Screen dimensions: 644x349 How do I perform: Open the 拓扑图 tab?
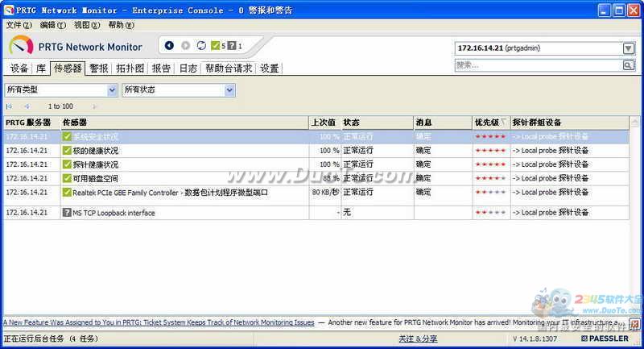(130, 69)
